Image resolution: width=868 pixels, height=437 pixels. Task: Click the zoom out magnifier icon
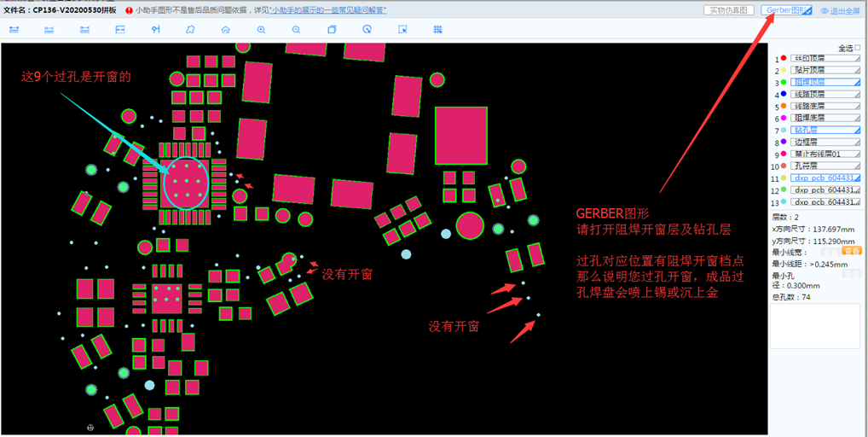click(x=296, y=30)
